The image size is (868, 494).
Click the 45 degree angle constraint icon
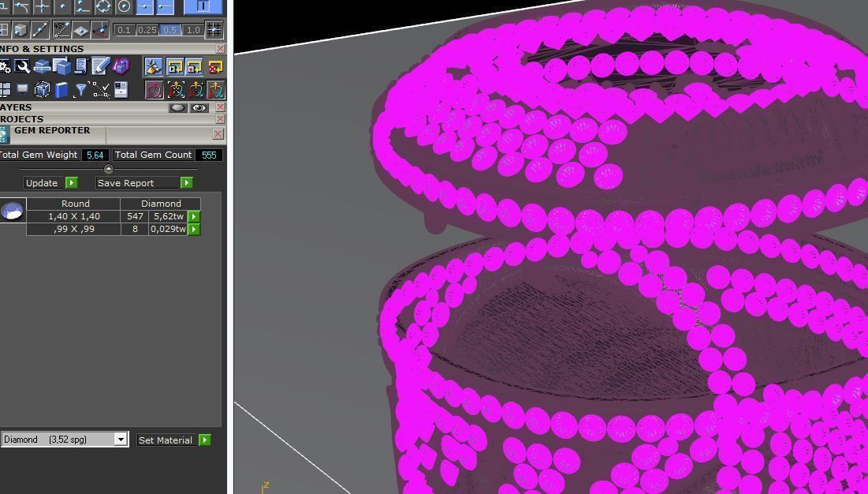coord(61,29)
